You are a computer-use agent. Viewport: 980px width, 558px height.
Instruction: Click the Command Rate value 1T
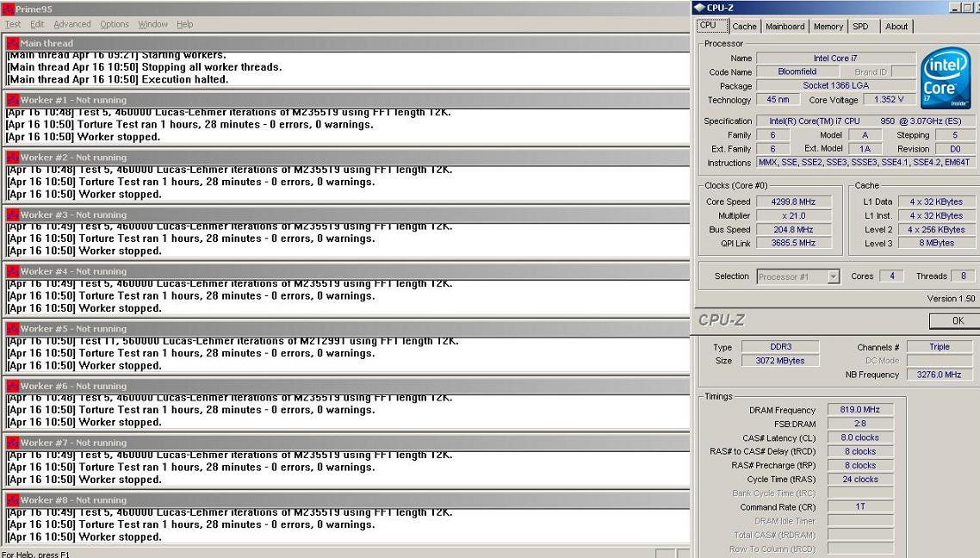tap(860, 506)
